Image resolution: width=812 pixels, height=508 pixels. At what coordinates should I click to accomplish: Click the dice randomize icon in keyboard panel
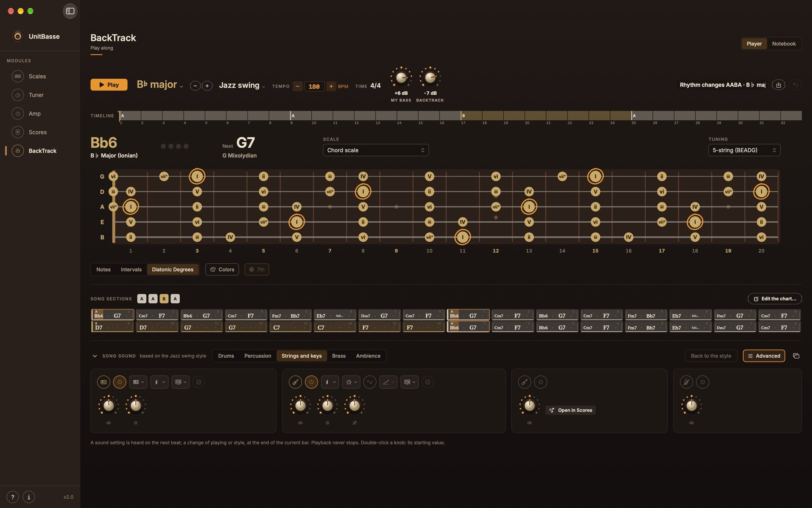pos(199,382)
